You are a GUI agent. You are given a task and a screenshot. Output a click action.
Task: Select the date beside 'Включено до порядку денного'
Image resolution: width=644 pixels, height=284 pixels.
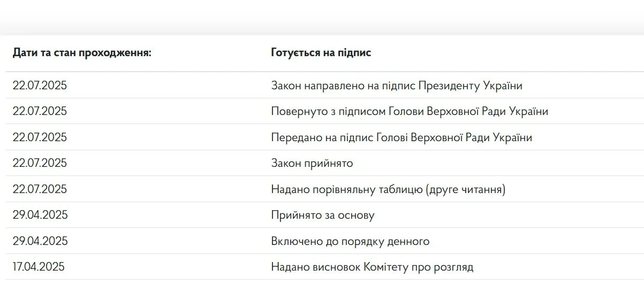click(40, 241)
